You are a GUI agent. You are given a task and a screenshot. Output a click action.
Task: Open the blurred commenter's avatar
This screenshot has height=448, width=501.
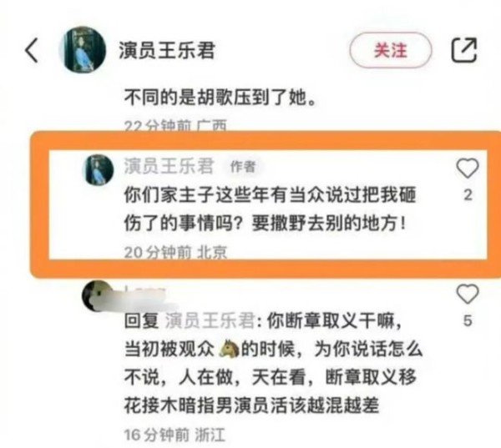click(97, 296)
